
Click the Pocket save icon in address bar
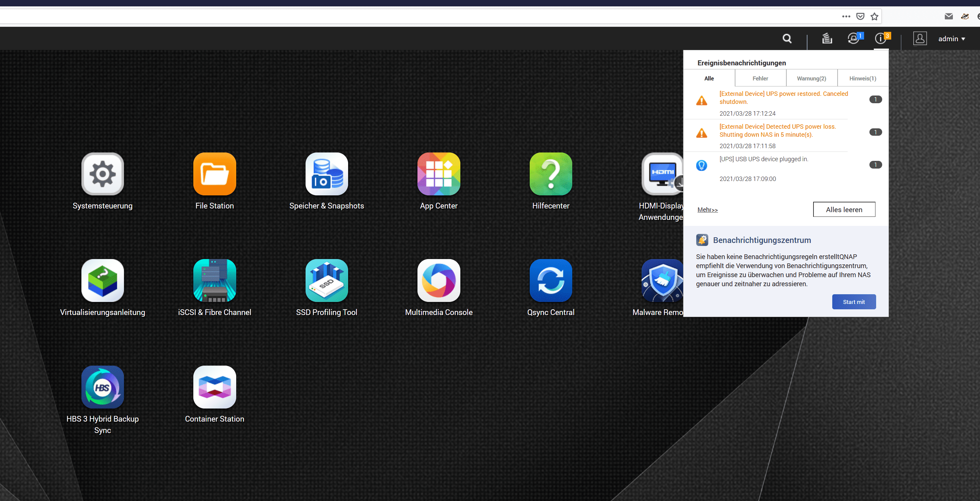[x=860, y=16]
